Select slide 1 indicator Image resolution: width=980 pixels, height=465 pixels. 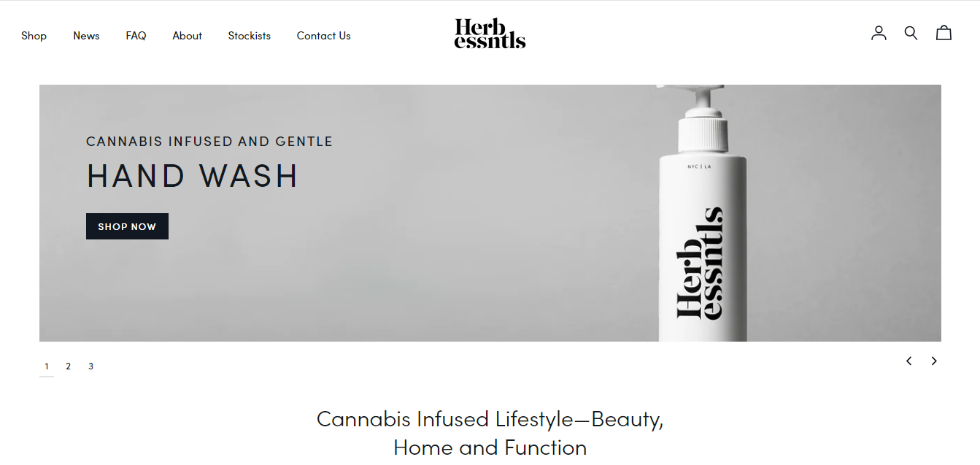coord(47,366)
